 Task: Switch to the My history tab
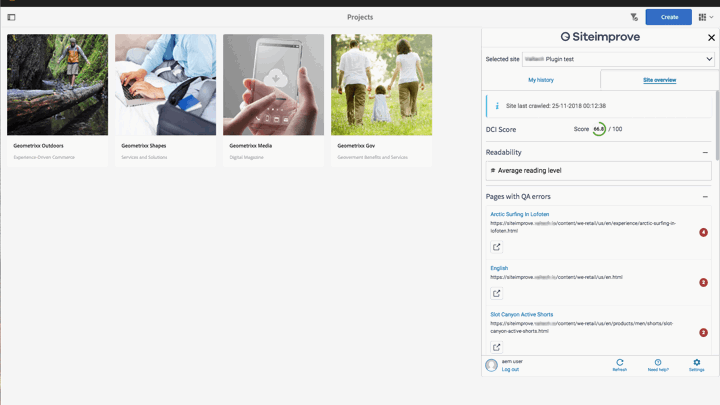pos(541,80)
